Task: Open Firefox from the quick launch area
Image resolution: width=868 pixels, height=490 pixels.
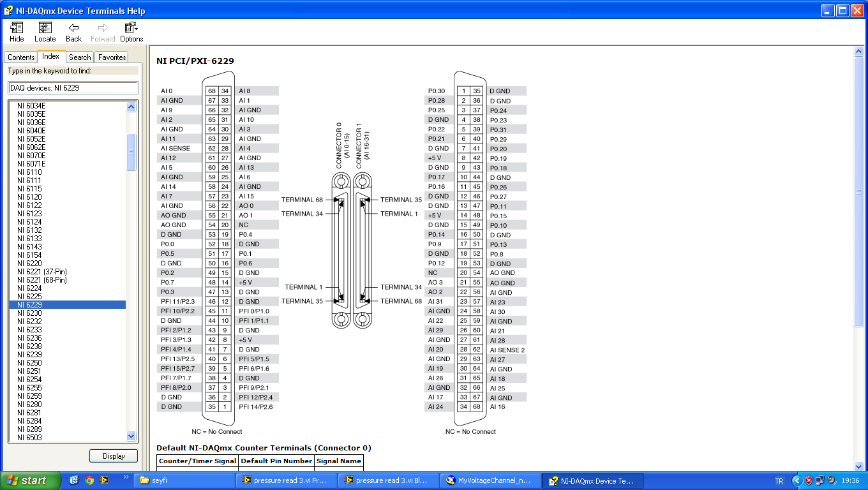Action: (89, 480)
